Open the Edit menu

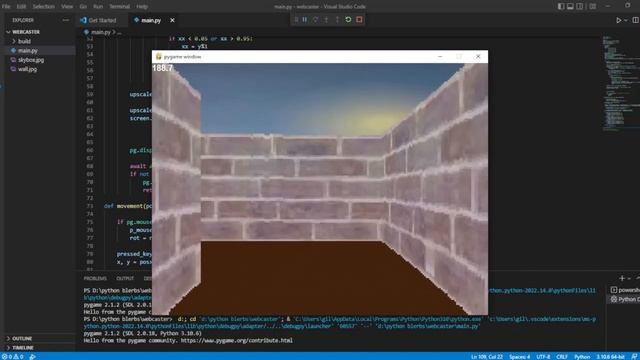(x=21, y=7)
